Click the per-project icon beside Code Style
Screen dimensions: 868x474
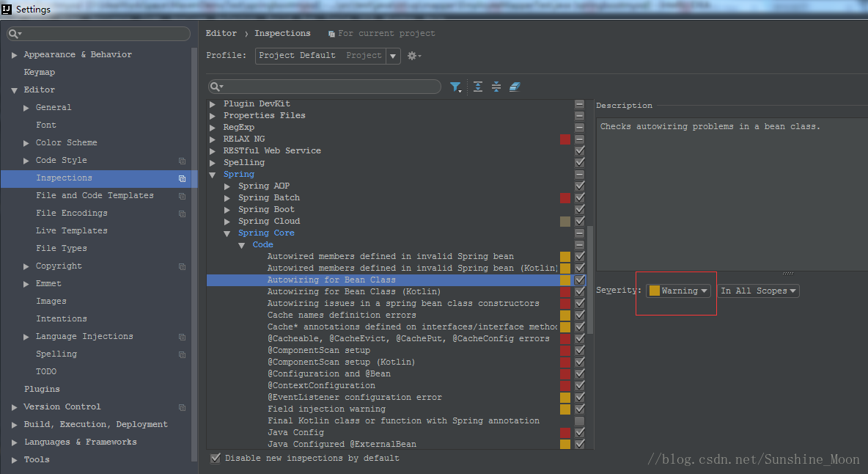click(x=182, y=161)
